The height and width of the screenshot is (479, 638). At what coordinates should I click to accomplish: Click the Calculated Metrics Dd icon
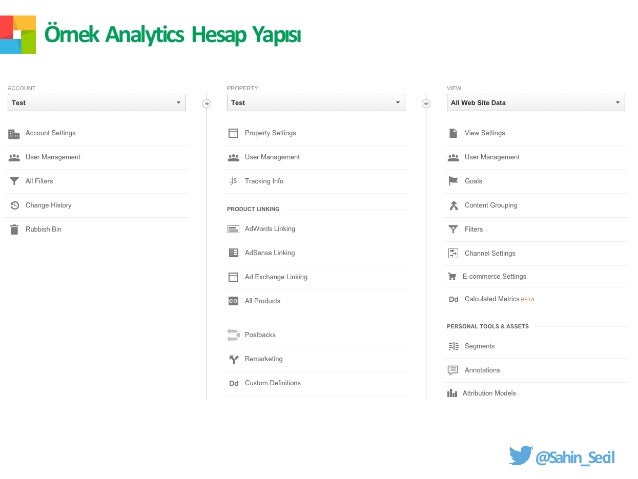pyautogui.click(x=454, y=300)
